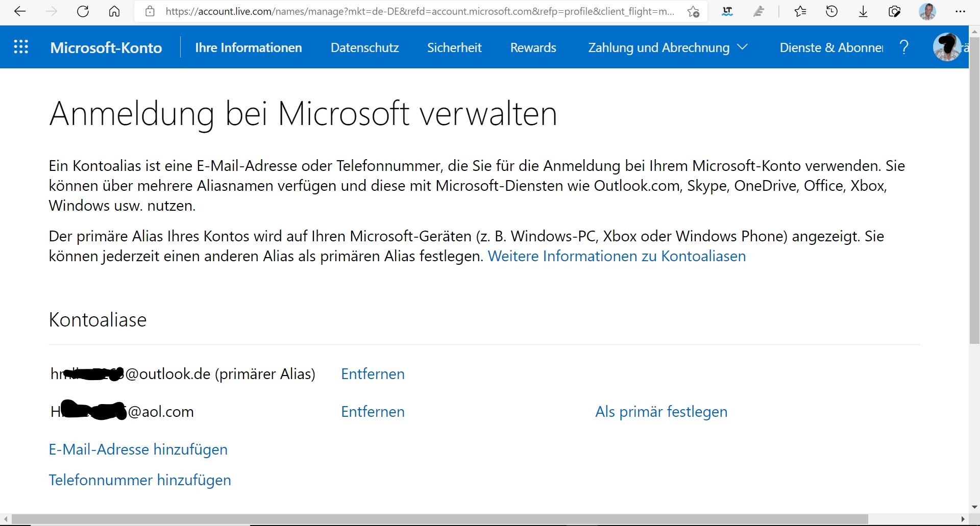The width and height of the screenshot is (980, 526).
Task: Open the Favorites list icon
Action: (x=800, y=11)
